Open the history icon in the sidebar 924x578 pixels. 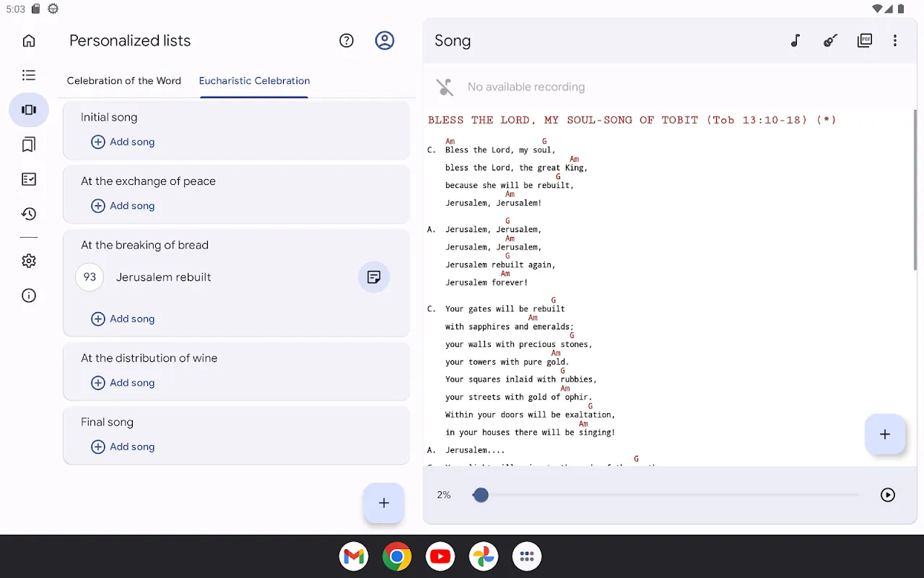tap(29, 214)
